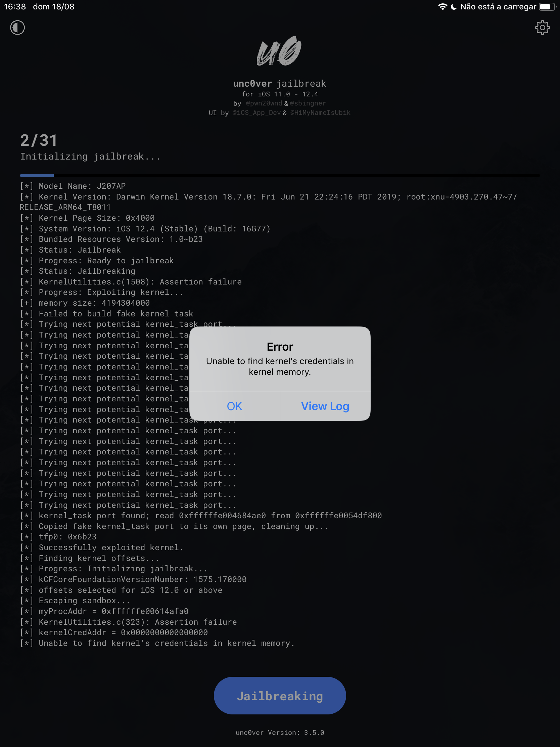560x747 pixels.
Task: Select the "tfp0: 0x6b23" log line
Action: 58,537
